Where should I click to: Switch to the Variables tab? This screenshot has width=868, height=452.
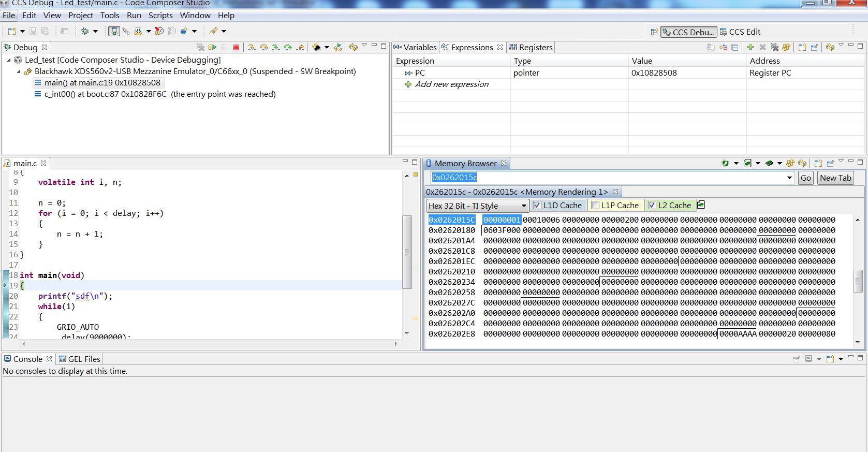pyautogui.click(x=415, y=47)
